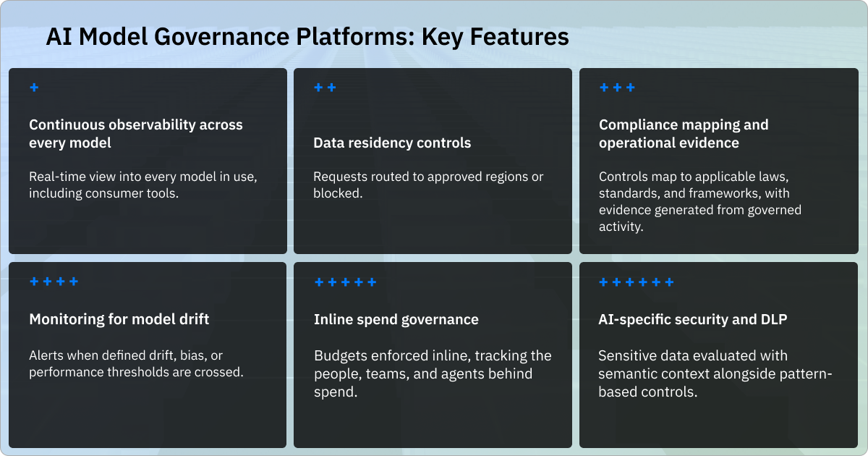Click the six plus icon above AI-specific security and DLP
Image resolution: width=868 pixels, height=456 pixels.
[x=637, y=282]
